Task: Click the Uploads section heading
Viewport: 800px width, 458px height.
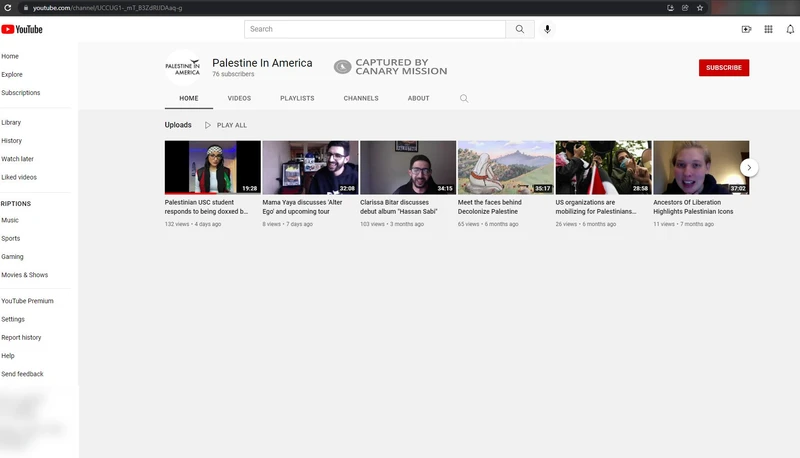Action: 178,125
